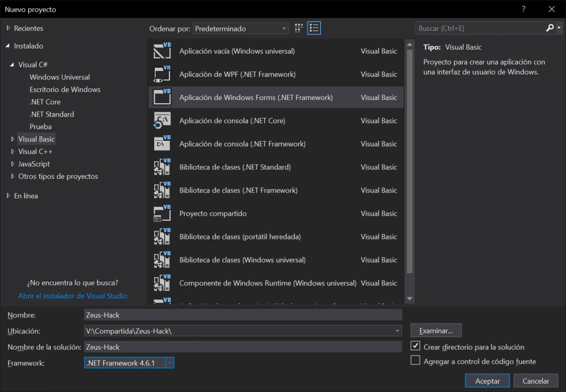Close the Nuevo proyecto dialog

tap(552, 9)
